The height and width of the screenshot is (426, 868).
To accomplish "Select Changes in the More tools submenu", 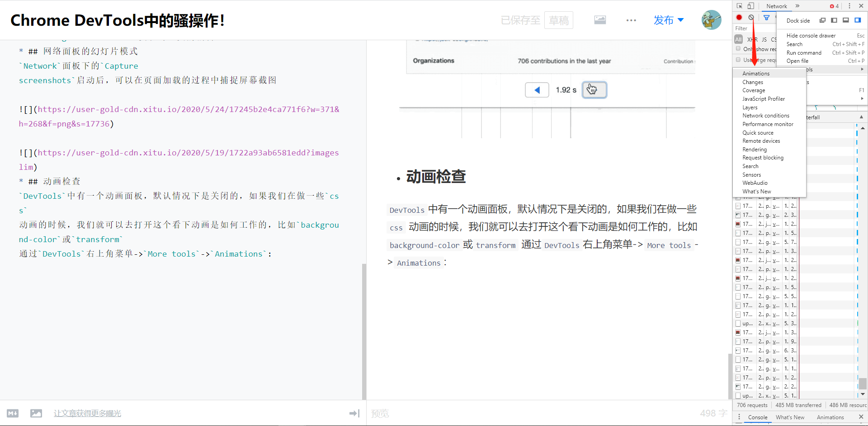I will (x=769, y=82).
